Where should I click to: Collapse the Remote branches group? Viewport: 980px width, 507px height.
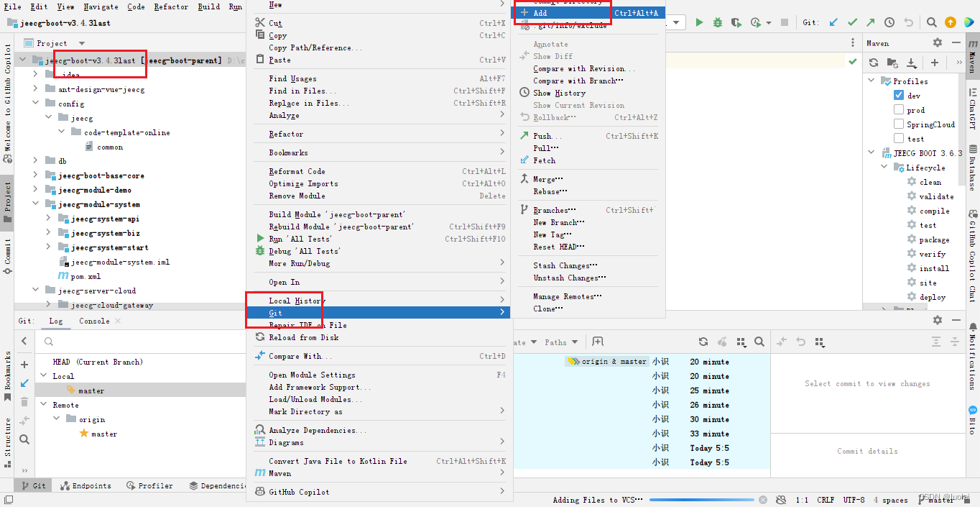[42, 404]
